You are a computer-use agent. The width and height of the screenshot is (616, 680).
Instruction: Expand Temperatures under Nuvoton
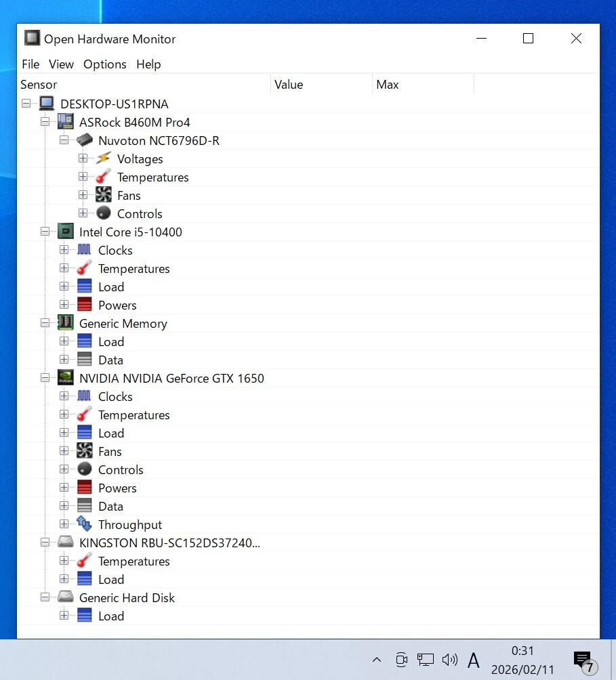[83, 177]
